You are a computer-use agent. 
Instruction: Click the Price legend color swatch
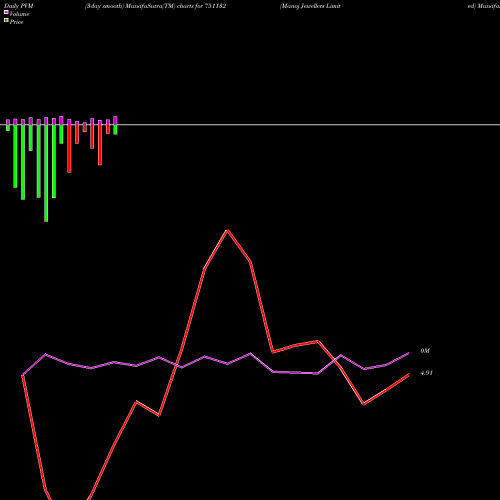pyautogui.click(x=6, y=20)
